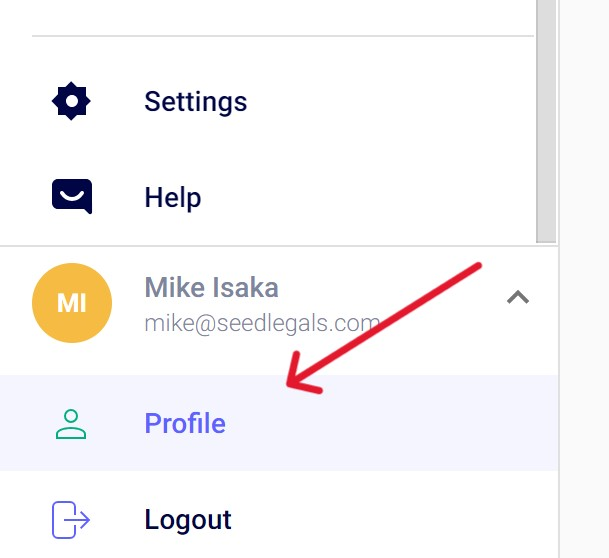Click the Logout door arrow icon
This screenshot has height=558, width=609.
click(71, 519)
